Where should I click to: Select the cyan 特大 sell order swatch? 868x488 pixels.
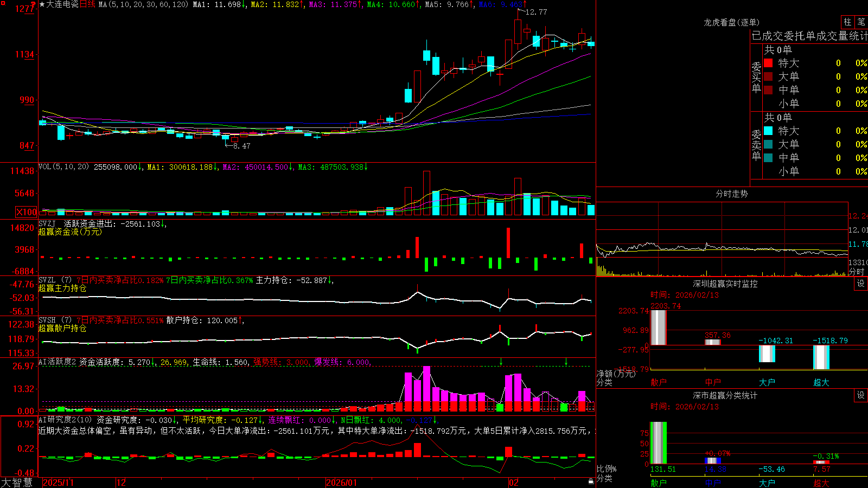pos(768,131)
